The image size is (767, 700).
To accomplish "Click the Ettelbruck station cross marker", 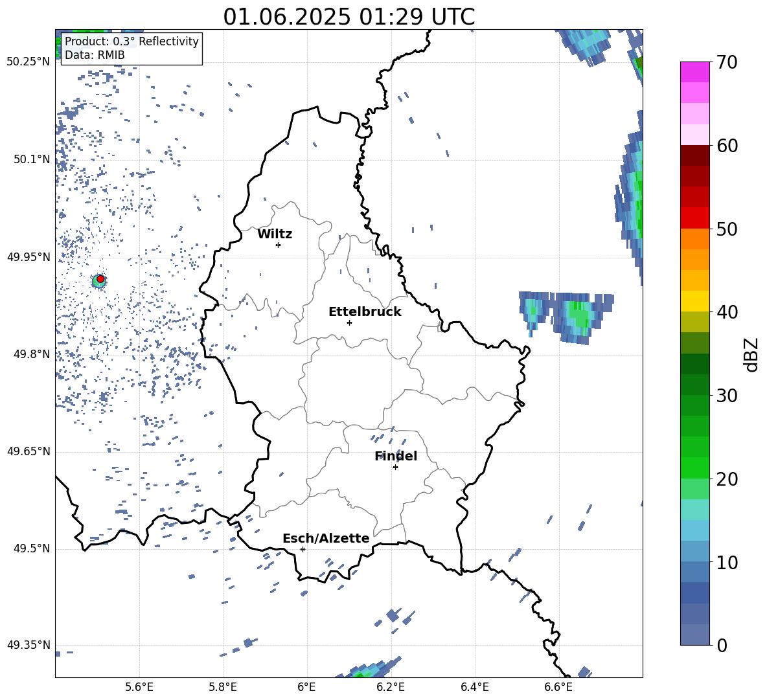I will 349,322.
